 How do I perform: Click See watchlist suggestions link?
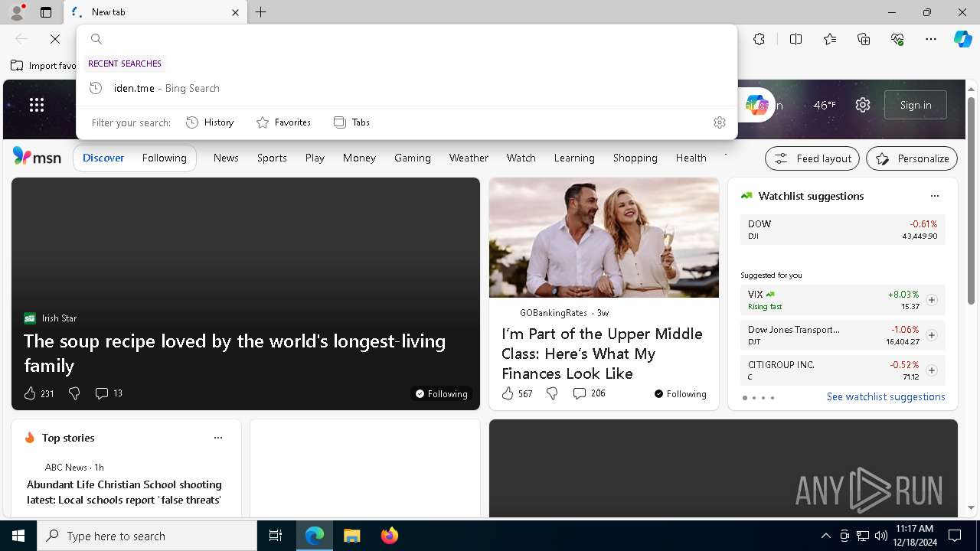point(886,397)
